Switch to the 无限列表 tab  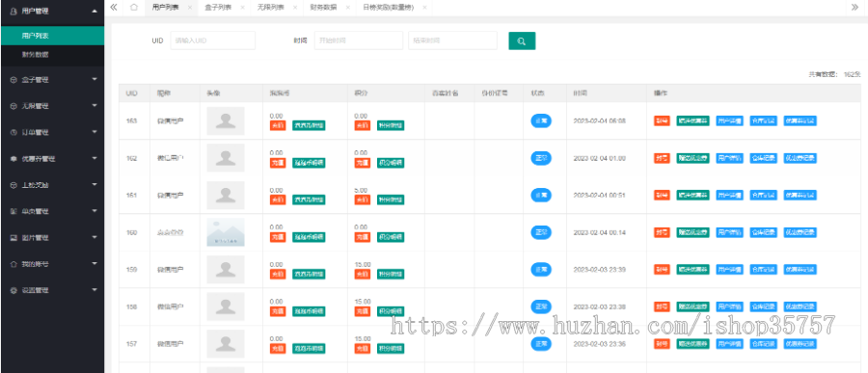[x=271, y=7]
